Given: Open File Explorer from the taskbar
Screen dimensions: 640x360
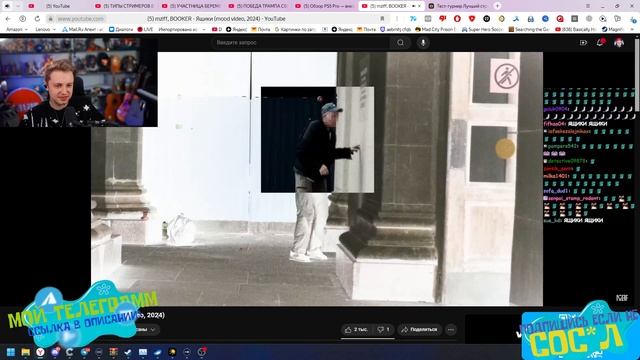Looking at the screenshot, I should [25, 352].
